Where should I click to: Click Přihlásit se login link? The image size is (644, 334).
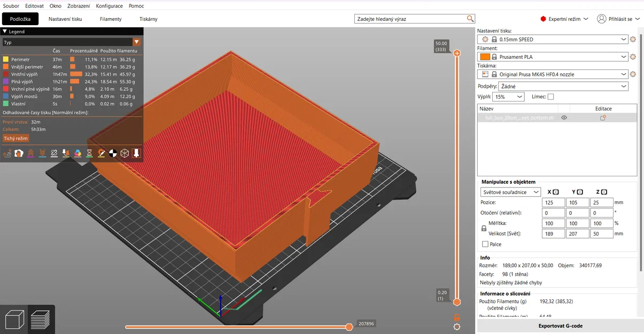click(620, 19)
